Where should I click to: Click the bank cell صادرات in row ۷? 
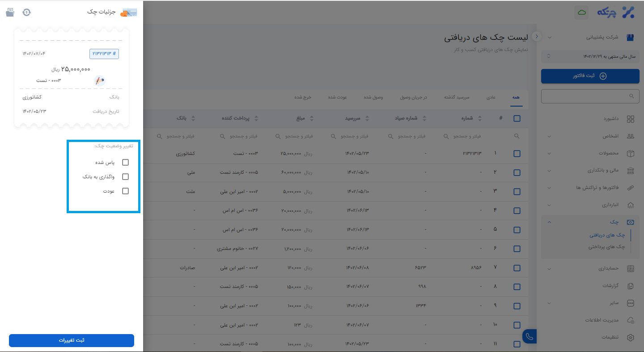[188, 268]
